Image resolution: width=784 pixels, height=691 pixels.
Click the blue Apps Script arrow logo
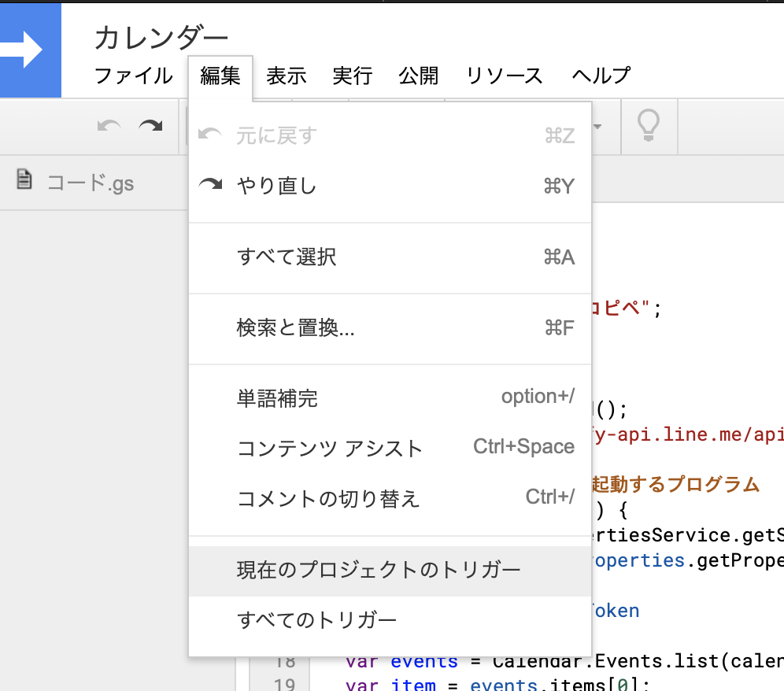[x=30, y=50]
